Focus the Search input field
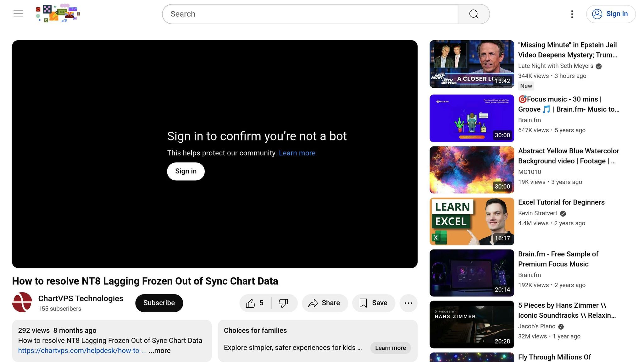The width and height of the screenshot is (644, 362). [310, 14]
